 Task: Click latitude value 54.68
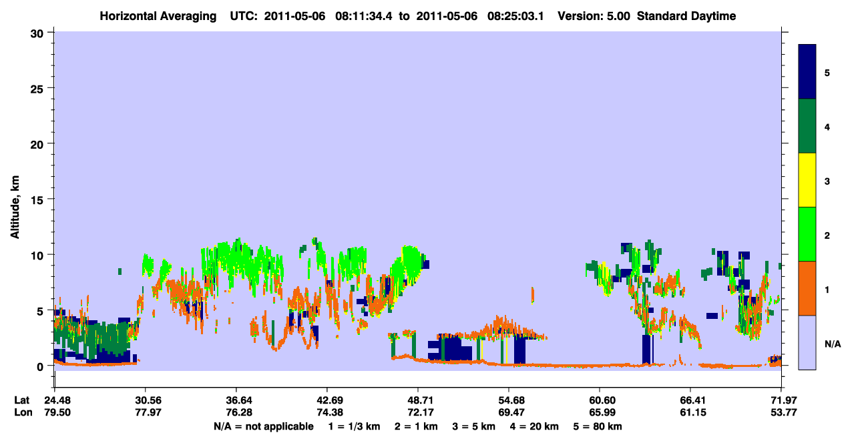point(509,400)
